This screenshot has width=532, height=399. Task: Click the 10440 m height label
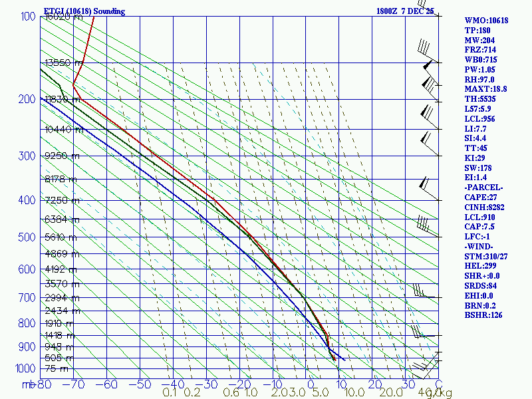(x=64, y=129)
